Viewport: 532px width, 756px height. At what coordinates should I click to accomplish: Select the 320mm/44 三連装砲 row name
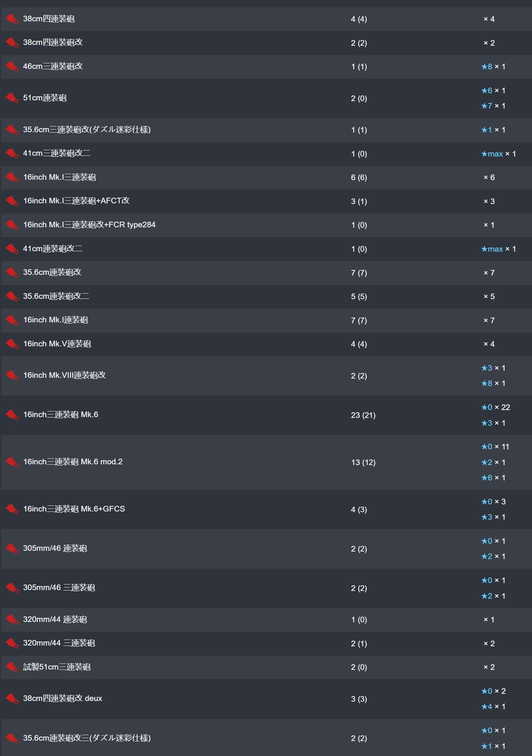(x=59, y=643)
